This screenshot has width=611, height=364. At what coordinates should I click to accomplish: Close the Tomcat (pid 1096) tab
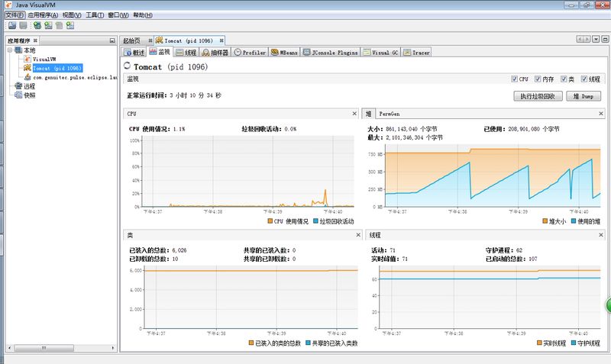click(x=221, y=40)
